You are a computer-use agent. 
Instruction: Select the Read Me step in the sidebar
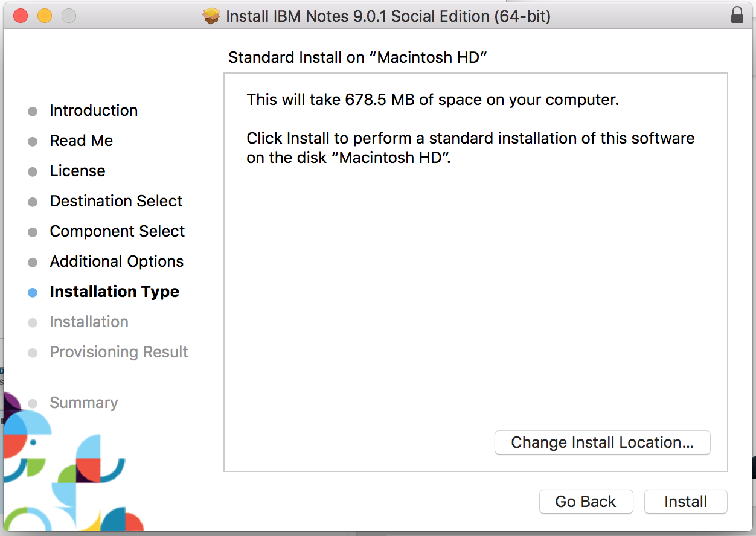(x=82, y=141)
